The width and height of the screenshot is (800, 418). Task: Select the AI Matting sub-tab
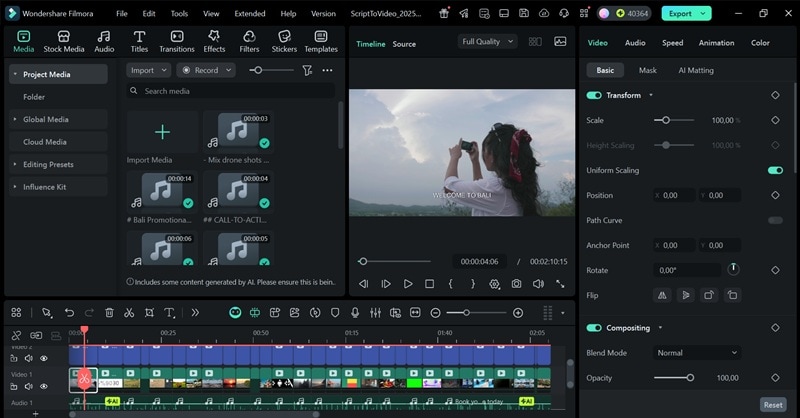point(696,70)
